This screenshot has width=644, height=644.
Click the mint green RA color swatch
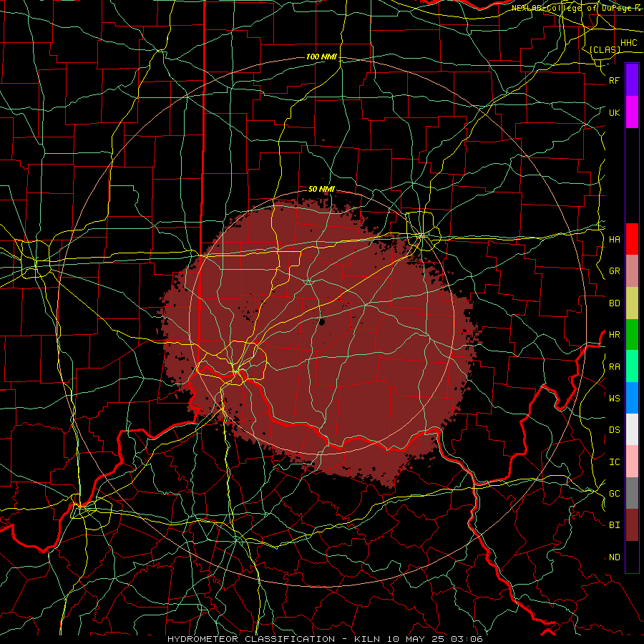tap(632, 366)
